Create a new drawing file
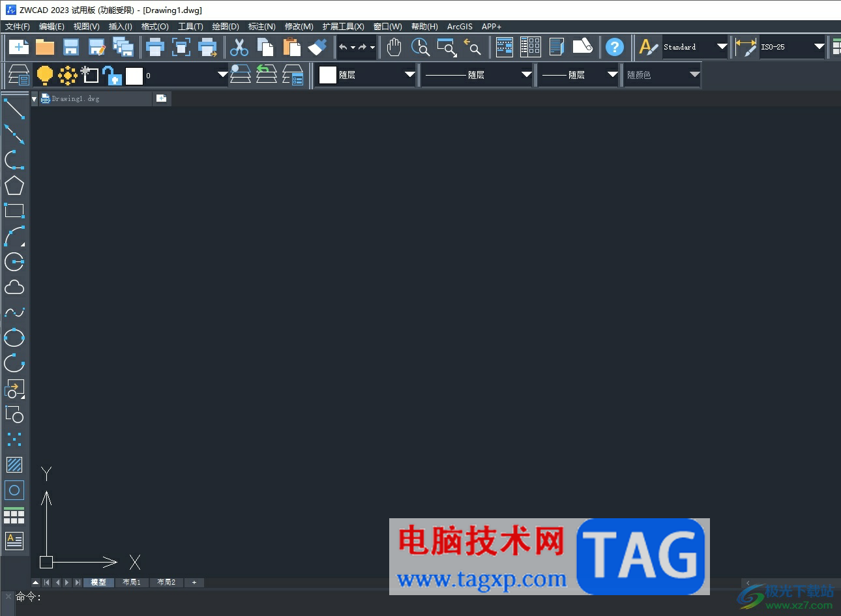The width and height of the screenshot is (841, 616). [x=18, y=47]
